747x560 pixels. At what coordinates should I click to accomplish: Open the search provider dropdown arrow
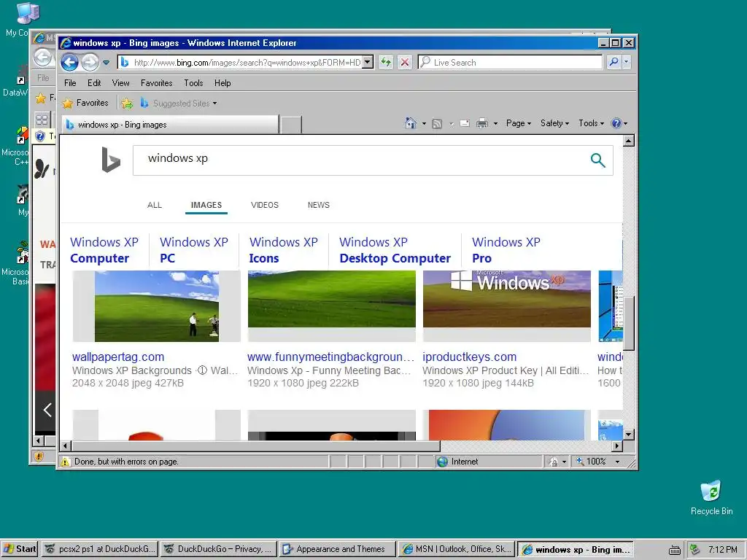pyautogui.click(x=627, y=62)
